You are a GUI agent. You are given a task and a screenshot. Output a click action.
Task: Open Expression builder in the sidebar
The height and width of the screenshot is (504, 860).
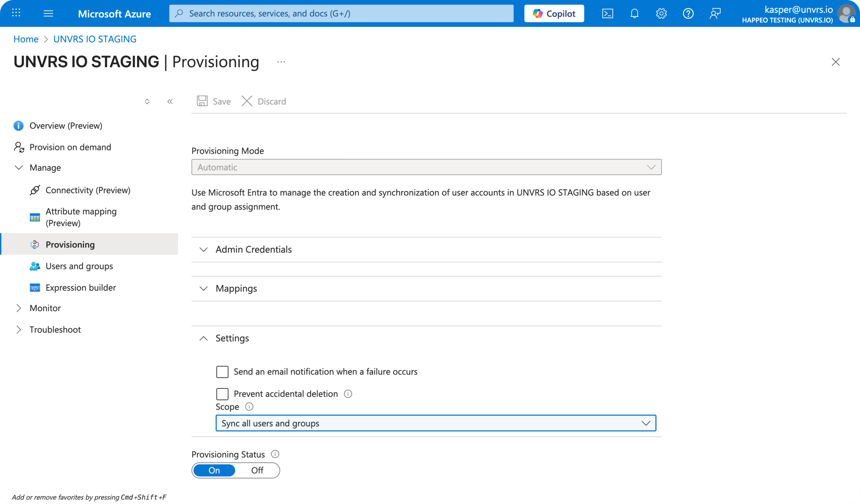tap(81, 287)
